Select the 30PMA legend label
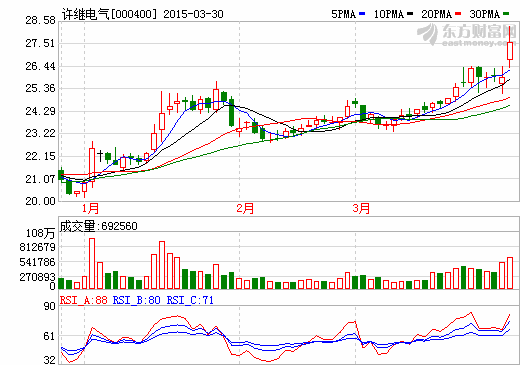Screen dimensions: 520x365 coord(485,14)
